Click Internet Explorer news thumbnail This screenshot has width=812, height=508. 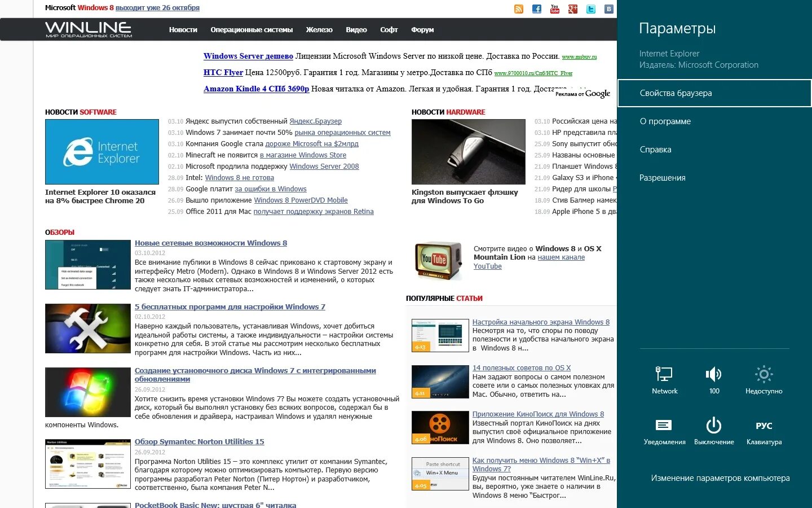pyautogui.click(x=102, y=152)
